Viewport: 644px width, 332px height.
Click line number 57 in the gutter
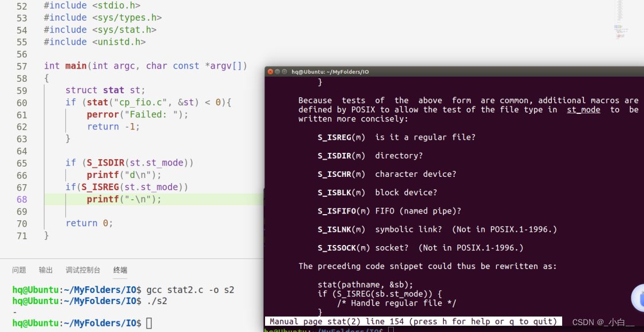click(22, 66)
